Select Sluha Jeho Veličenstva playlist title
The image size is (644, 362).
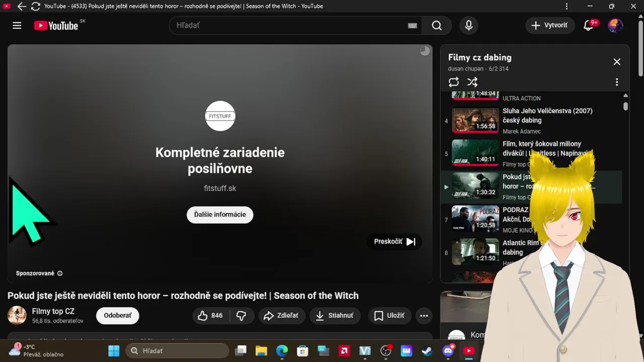tap(547, 116)
